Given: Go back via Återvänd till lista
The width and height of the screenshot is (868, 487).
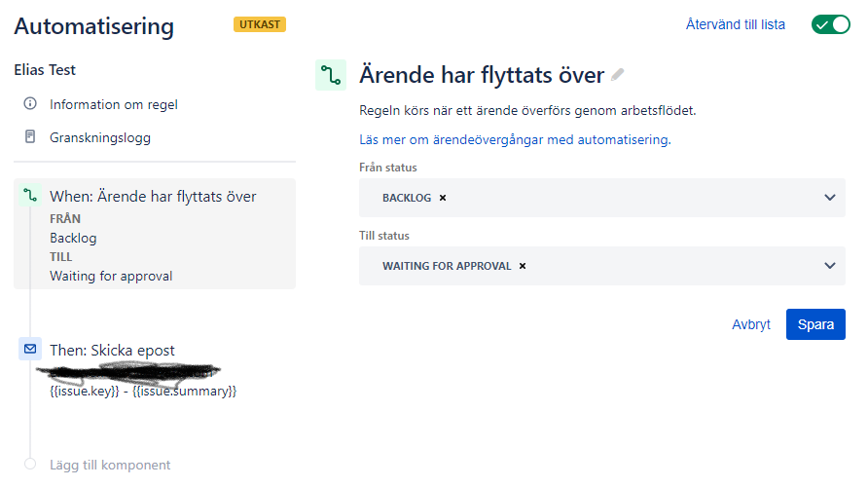Looking at the screenshot, I should [735, 24].
